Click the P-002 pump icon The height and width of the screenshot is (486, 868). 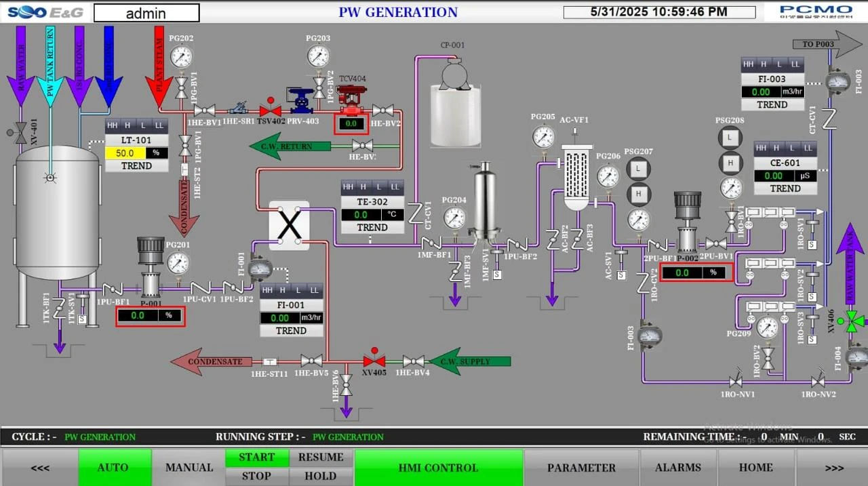[x=687, y=221]
